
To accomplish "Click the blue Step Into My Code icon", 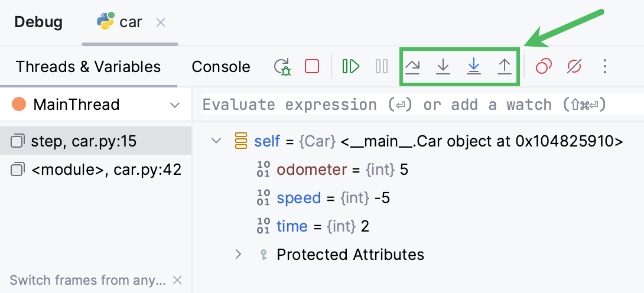I will coord(473,67).
